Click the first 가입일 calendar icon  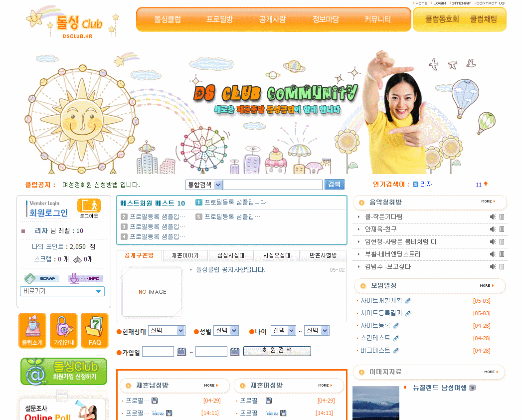[181, 351]
